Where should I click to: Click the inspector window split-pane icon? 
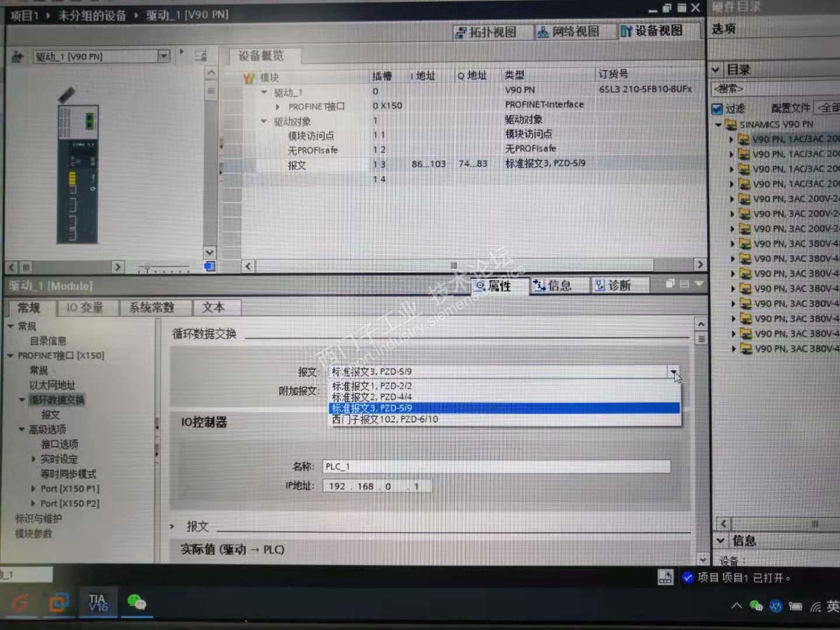(684, 283)
